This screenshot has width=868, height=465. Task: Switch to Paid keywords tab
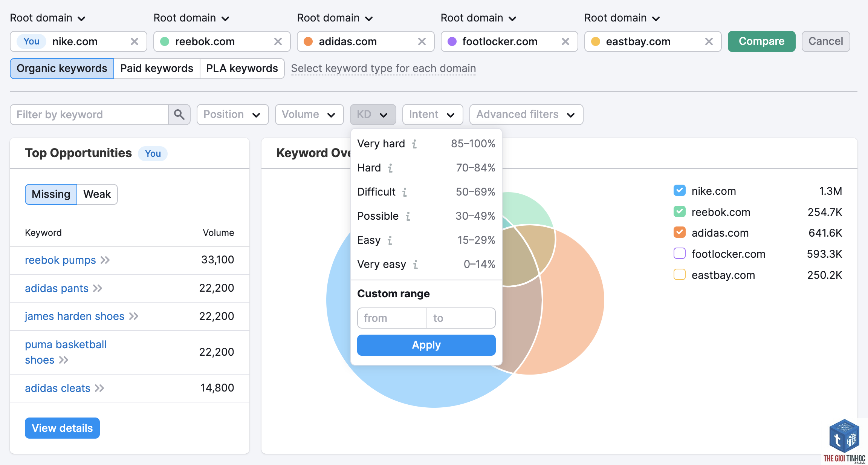[157, 69]
